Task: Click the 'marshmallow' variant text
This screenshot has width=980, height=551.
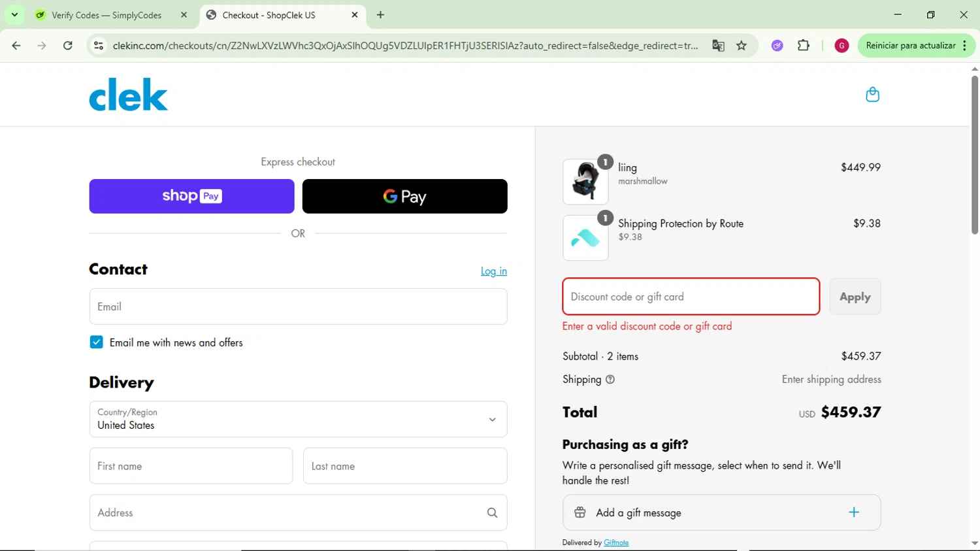Action: (643, 181)
